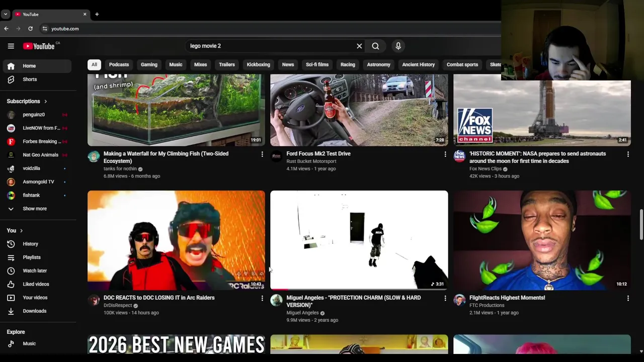The width and height of the screenshot is (644, 362).
Task: Open tanks for nothin channel avatar
Action: (94, 156)
